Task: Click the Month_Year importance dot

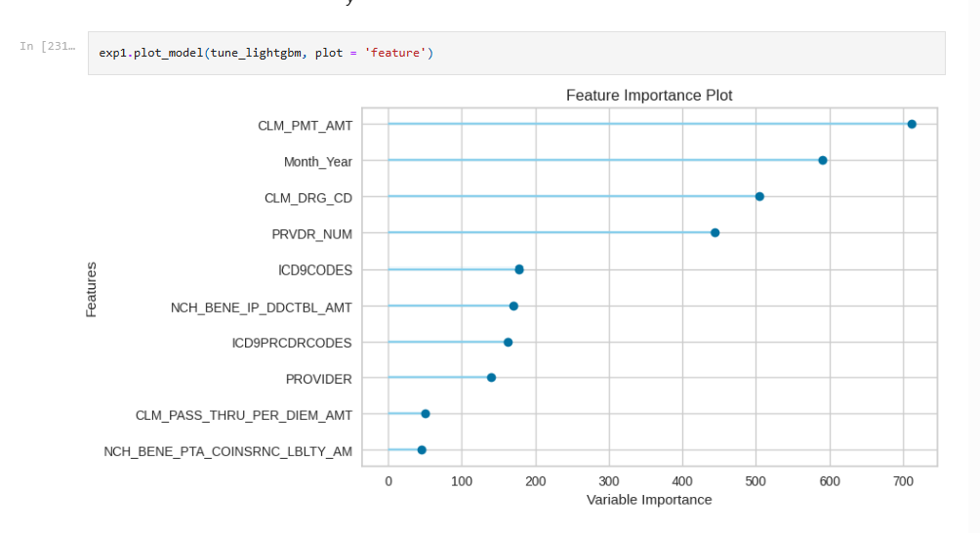Action: point(823,161)
